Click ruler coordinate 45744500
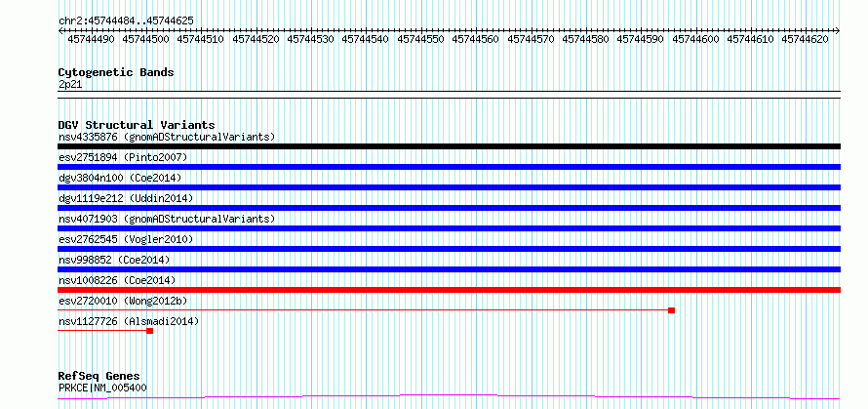The height and width of the screenshot is (409, 868). point(145,39)
